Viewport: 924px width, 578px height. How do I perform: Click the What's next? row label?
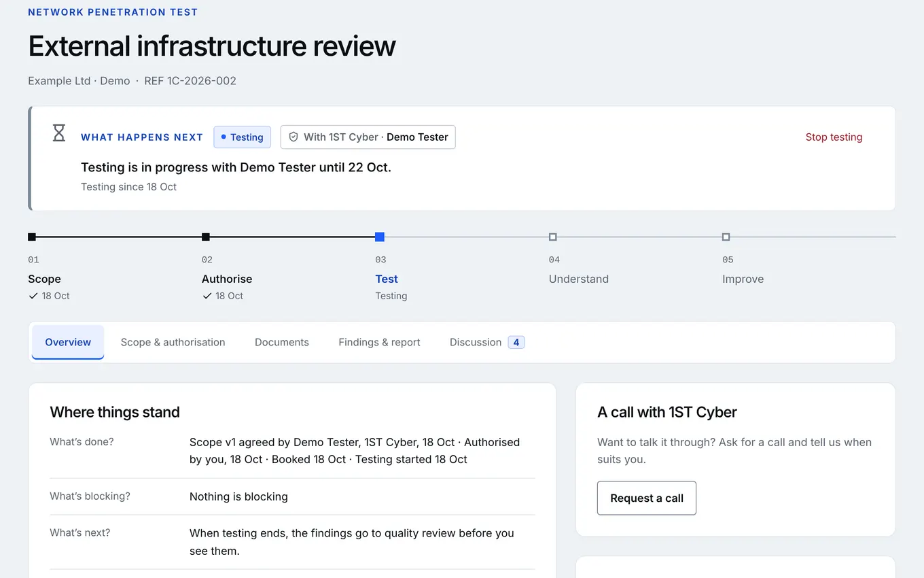(x=80, y=532)
